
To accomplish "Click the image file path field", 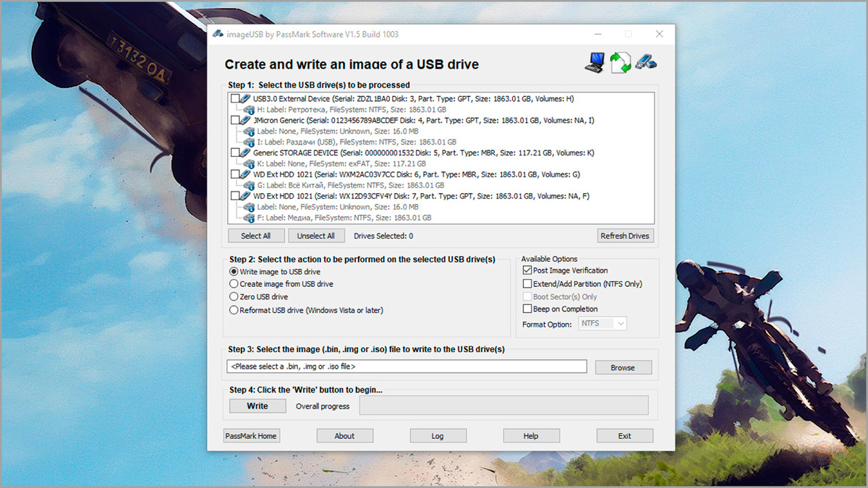I will (407, 367).
